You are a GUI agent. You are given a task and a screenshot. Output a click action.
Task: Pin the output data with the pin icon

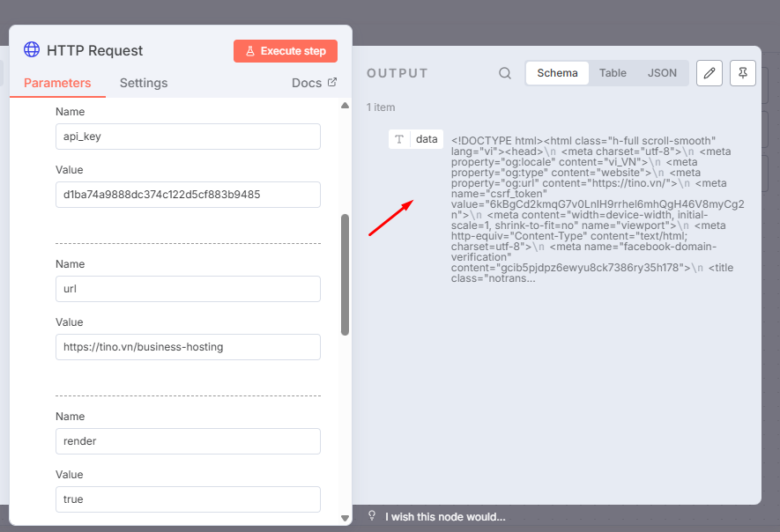pos(743,73)
